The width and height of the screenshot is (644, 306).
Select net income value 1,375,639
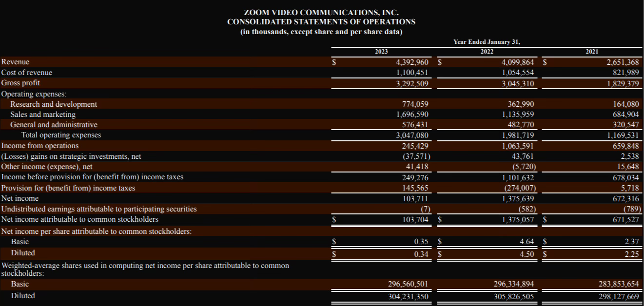pos(518,198)
